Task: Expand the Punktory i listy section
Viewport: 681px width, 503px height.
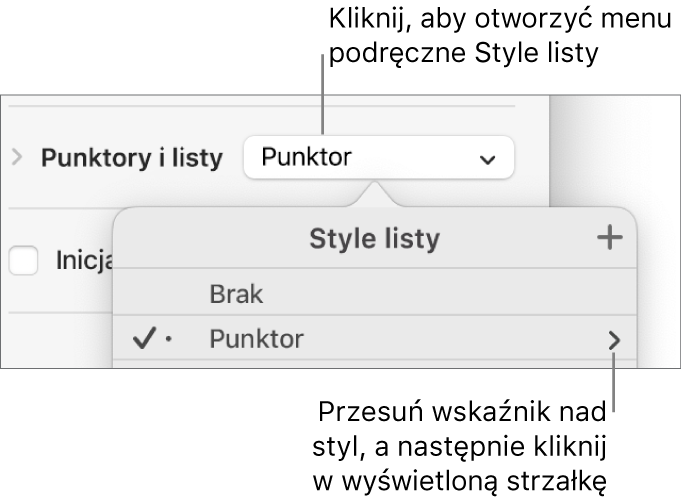Action: click(x=17, y=157)
